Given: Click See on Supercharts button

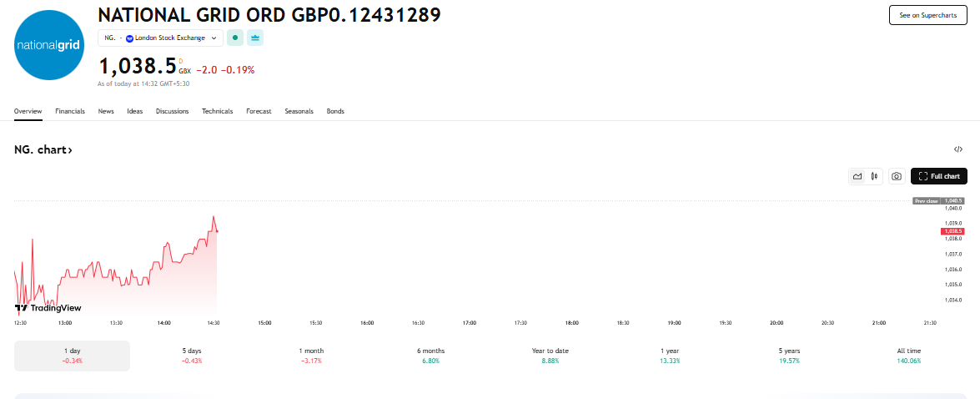Looking at the screenshot, I should tap(928, 15).
